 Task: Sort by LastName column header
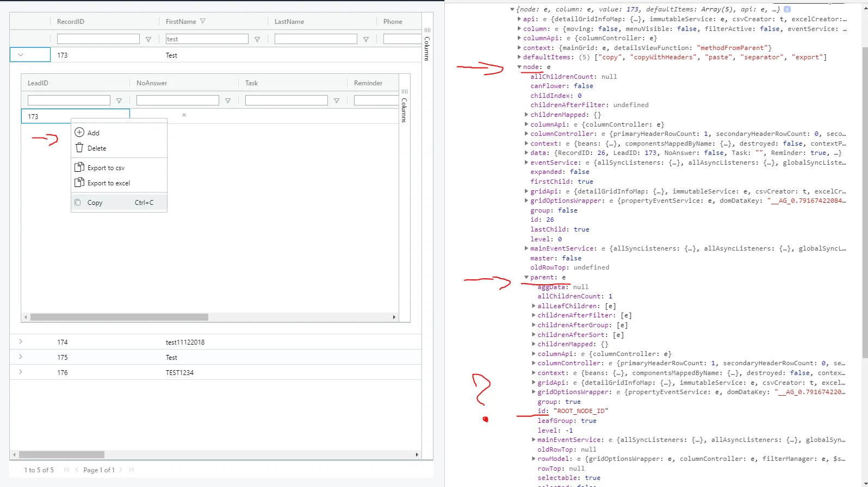[289, 22]
